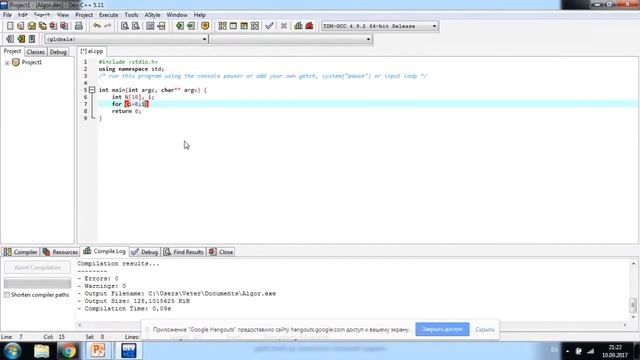Click the Close tab in the bottom panel
The width and height of the screenshot is (640, 360).
point(221,252)
